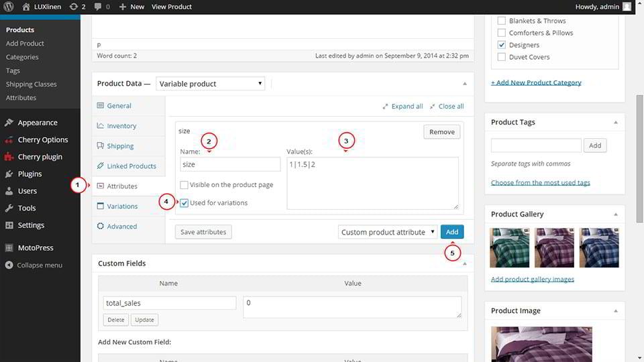Uncheck Used for variations checkbox
The height and width of the screenshot is (362, 644).
tap(184, 203)
